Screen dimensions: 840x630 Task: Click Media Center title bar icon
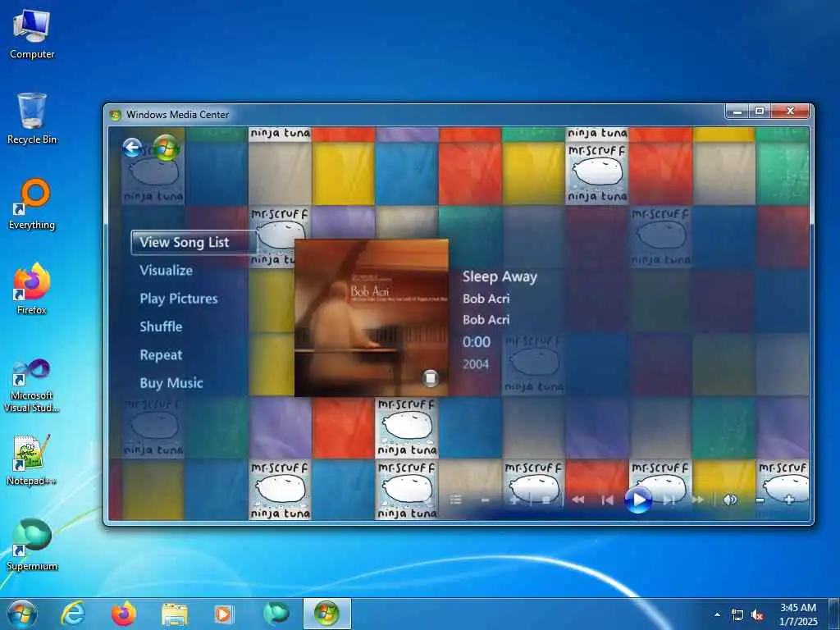point(115,115)
